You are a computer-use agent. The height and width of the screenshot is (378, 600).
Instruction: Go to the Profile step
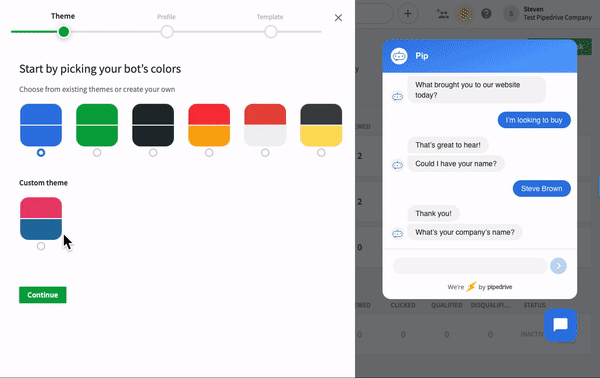[167, 31]
